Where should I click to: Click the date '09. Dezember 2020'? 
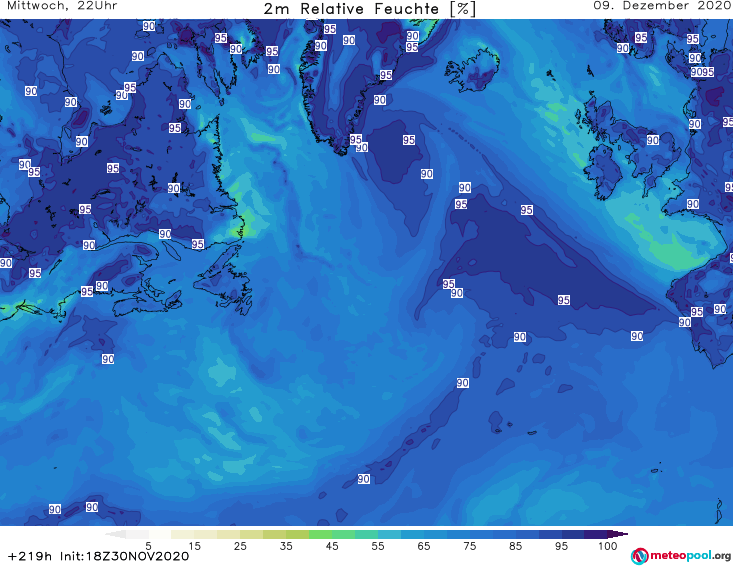click(662, 6)
